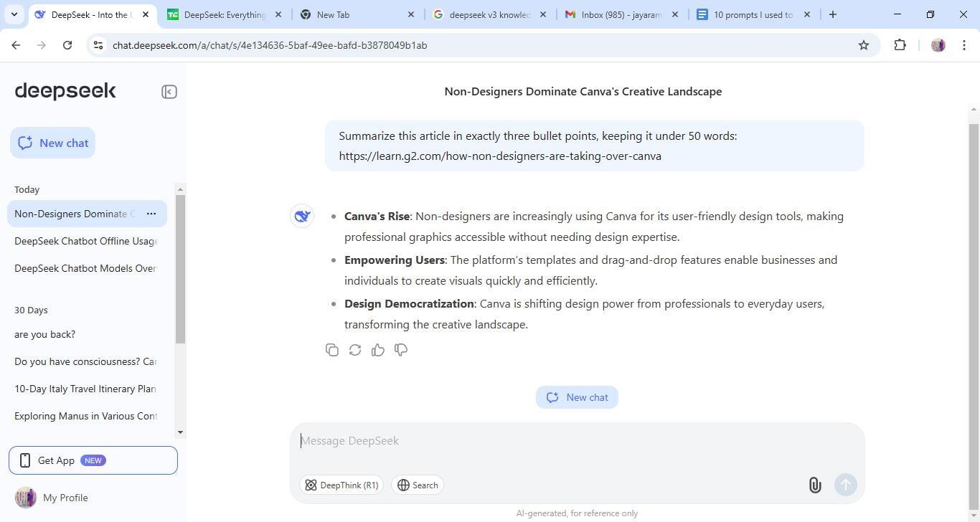
Task: Toggle web Search mode
Action: [418, 485]
